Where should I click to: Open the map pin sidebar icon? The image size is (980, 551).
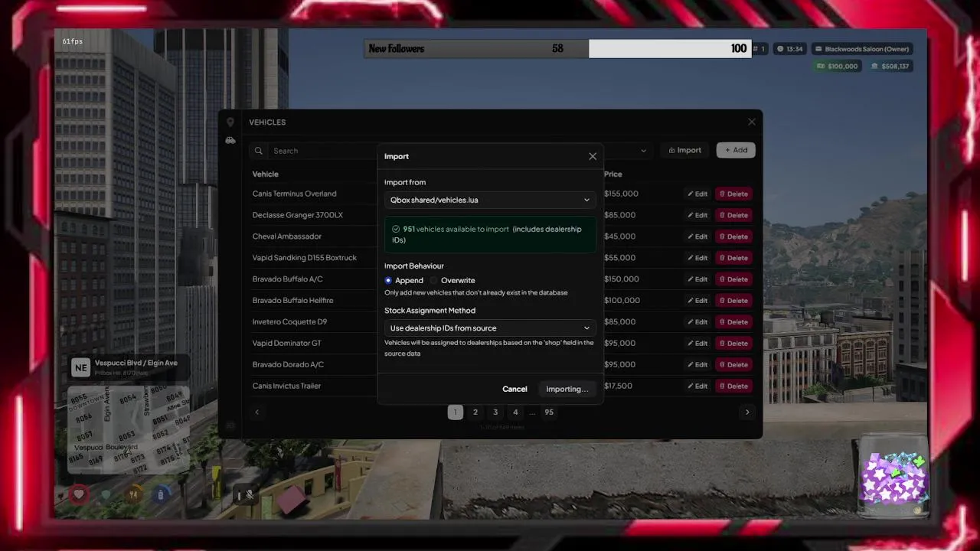click(x=230, y=122)
